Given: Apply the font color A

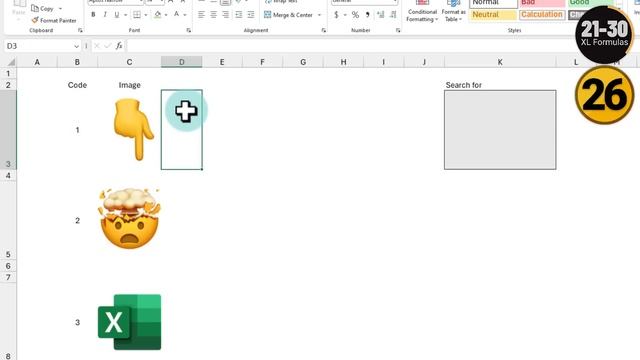Looking at the screenshot, I should 176,15.
